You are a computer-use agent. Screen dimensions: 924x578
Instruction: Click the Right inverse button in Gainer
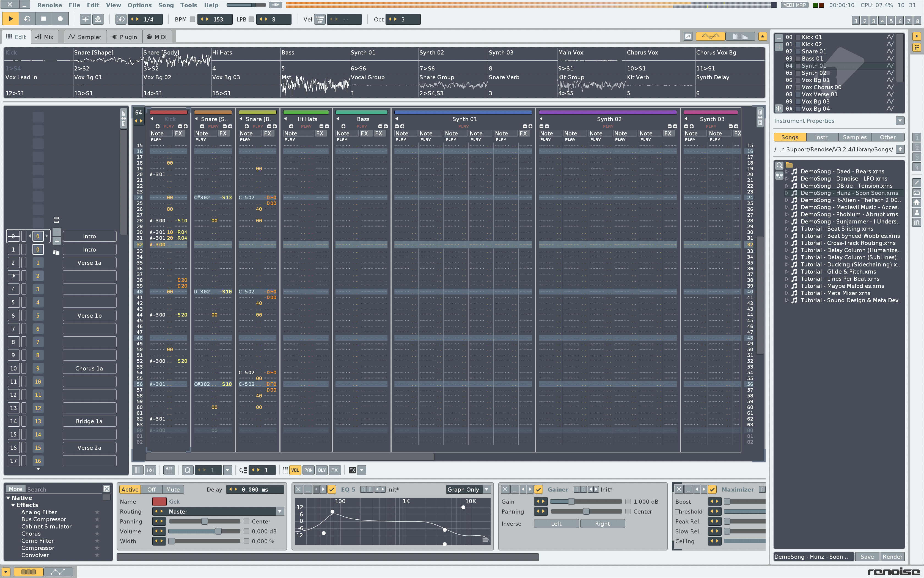(x=603, y=524)
